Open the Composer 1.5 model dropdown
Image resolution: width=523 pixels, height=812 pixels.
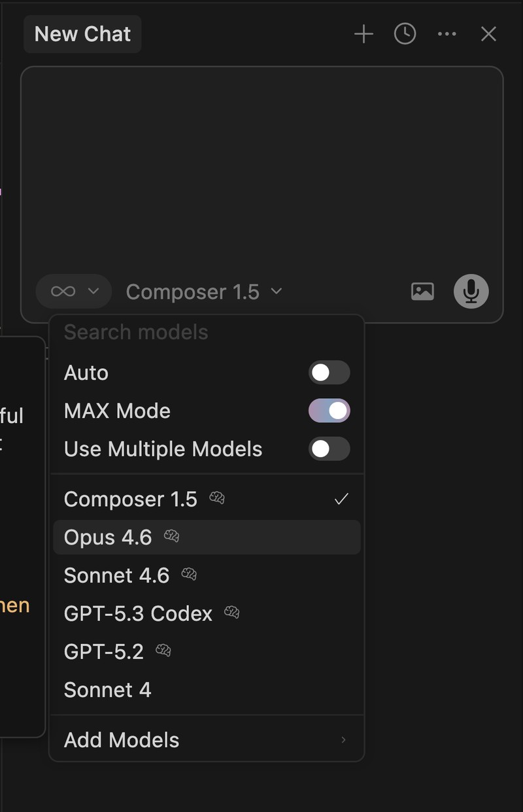pyautogui.click(x=203, y=292)
